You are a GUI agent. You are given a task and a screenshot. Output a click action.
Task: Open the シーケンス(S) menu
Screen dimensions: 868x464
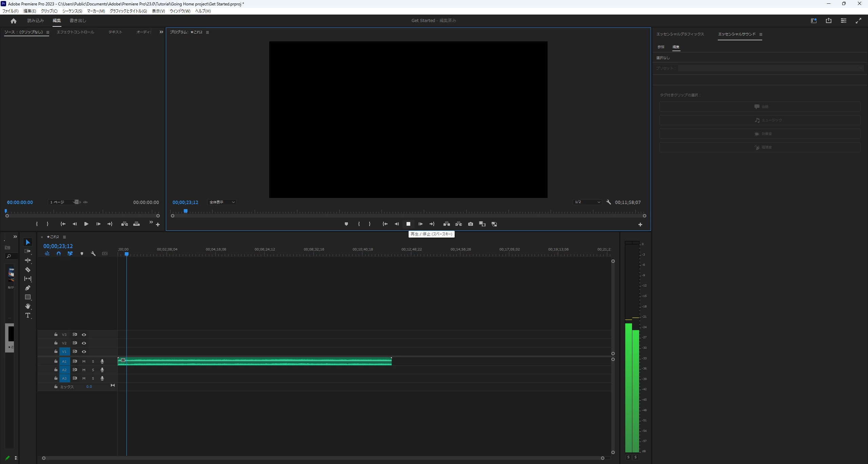point(72,11)
